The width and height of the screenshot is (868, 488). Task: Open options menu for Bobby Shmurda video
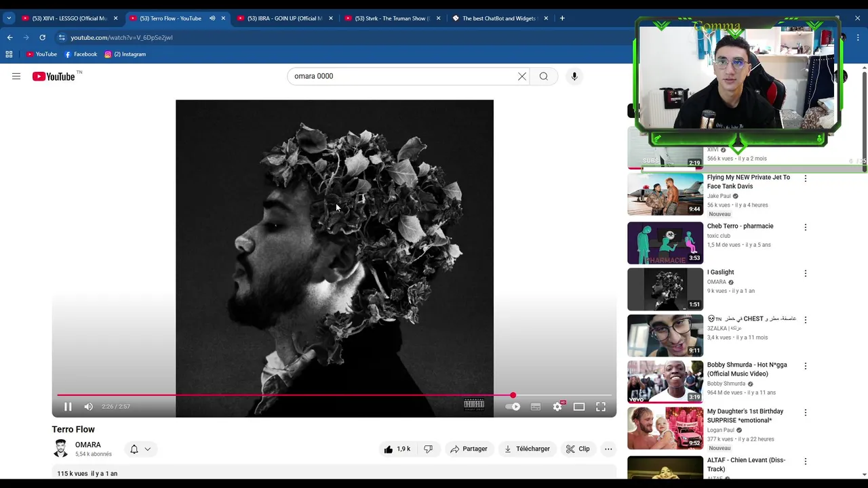click(806, 365)
